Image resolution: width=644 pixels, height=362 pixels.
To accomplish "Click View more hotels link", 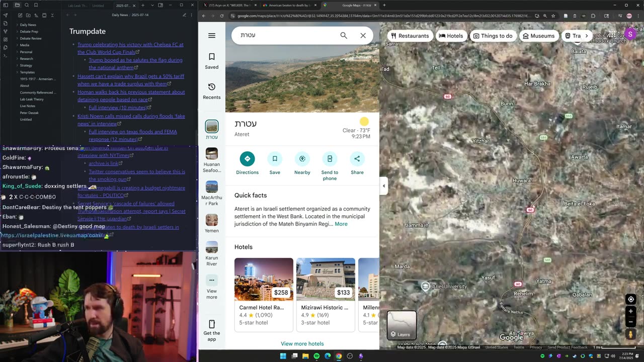I will (x=302, y=344).
